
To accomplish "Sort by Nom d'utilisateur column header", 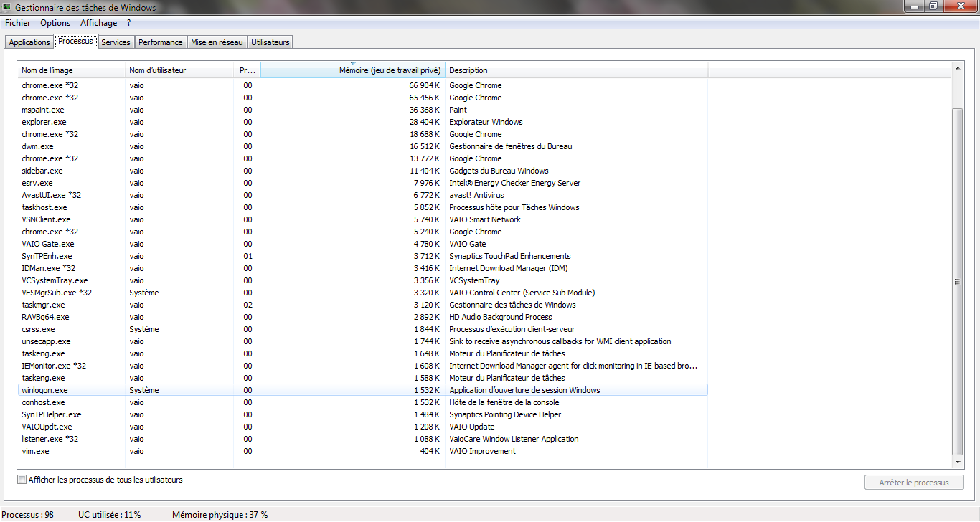I will (180, 70).
